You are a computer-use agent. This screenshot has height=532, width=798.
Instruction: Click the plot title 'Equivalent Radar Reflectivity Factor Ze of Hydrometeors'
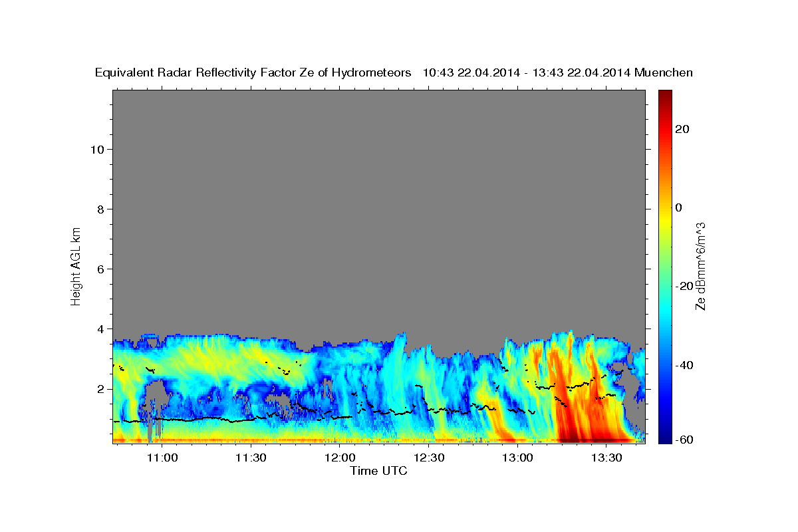(x=253, y=73)
